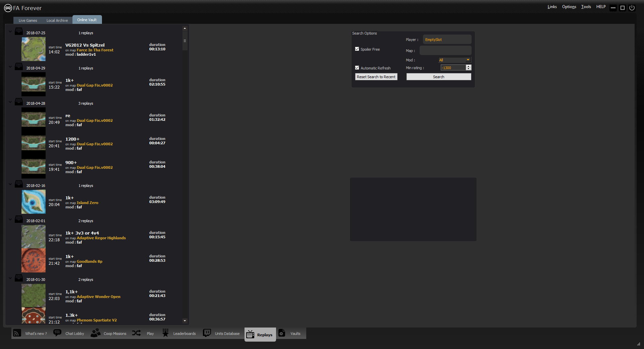The height and width of the screenshot is (349, 644).
Task: Select the Replays TV icon
Action: [250, 334]
